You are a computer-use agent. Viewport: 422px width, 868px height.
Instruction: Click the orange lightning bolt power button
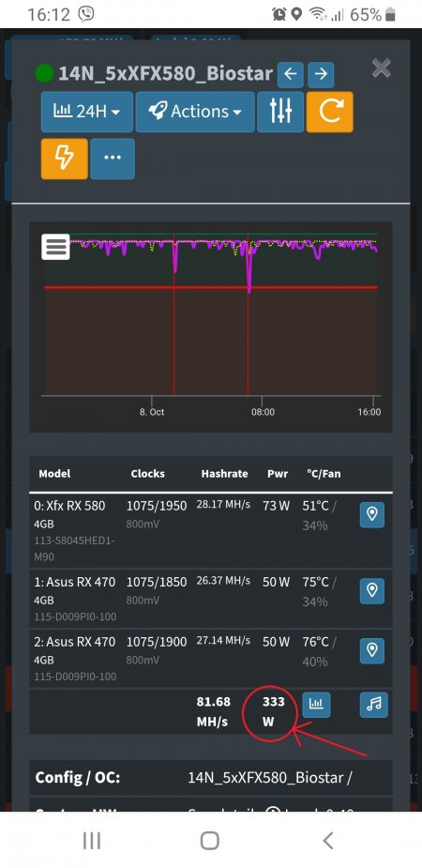point(64,159)
